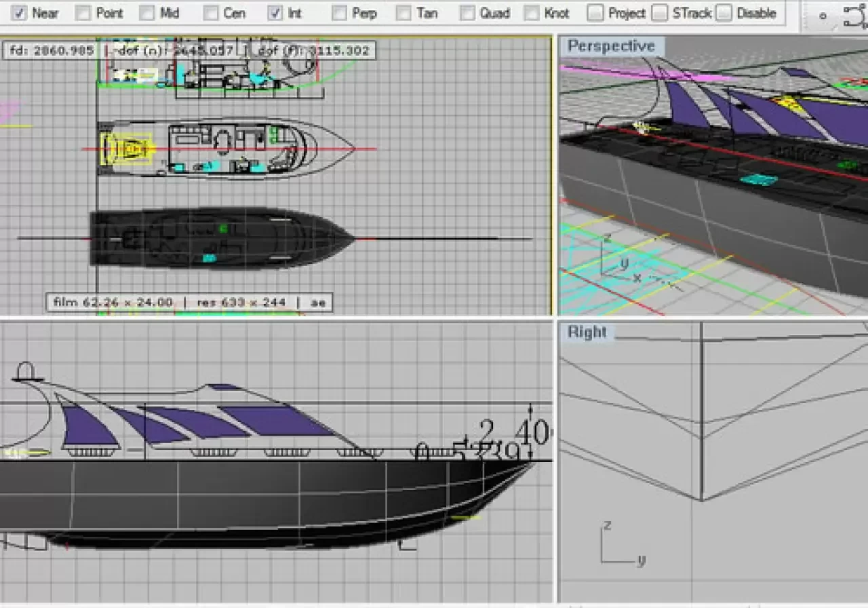
Task: Tick the Tan osnap checkbox
Action: coord(403,13)
